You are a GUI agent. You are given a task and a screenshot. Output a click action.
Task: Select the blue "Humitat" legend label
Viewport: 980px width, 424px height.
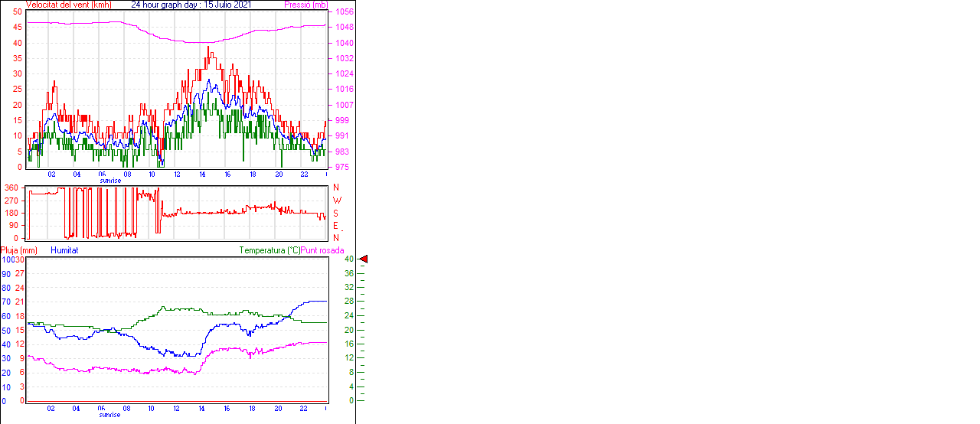(64, 250)
